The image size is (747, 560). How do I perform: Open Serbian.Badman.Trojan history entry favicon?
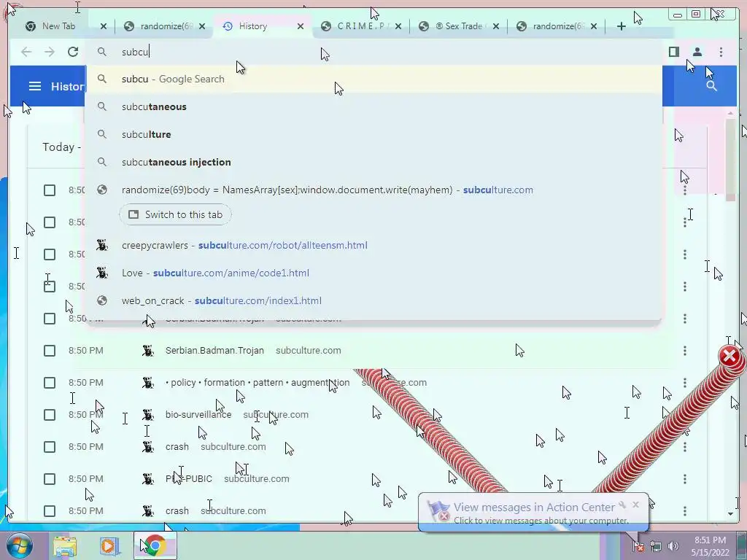pyautogui.click(x=148, y=351)
